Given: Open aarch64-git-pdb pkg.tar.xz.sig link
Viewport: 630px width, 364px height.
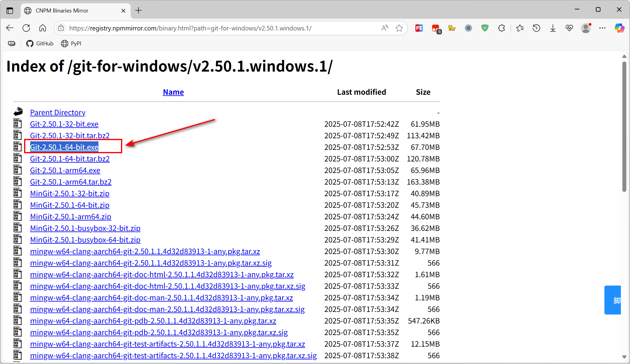Looking at the screenshot, I should 159,332.
